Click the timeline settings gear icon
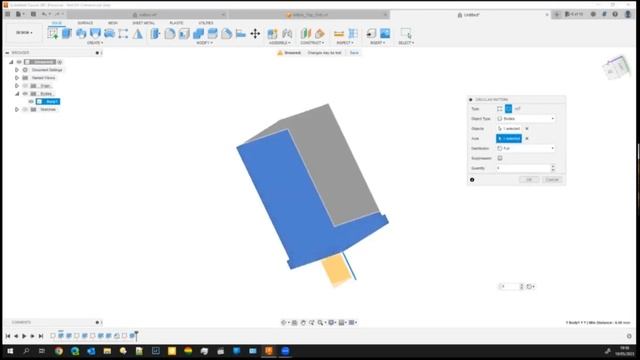Screen dimensions: 640x360 629,336
